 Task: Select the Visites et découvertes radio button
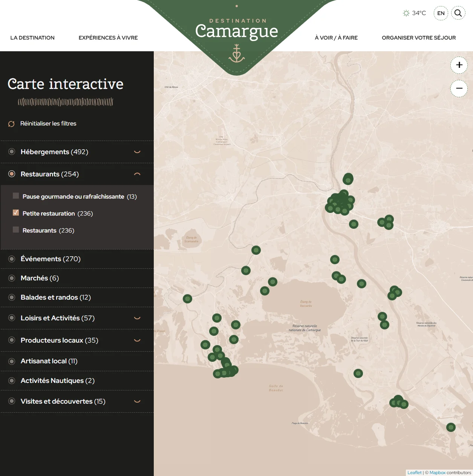(12, 401)
